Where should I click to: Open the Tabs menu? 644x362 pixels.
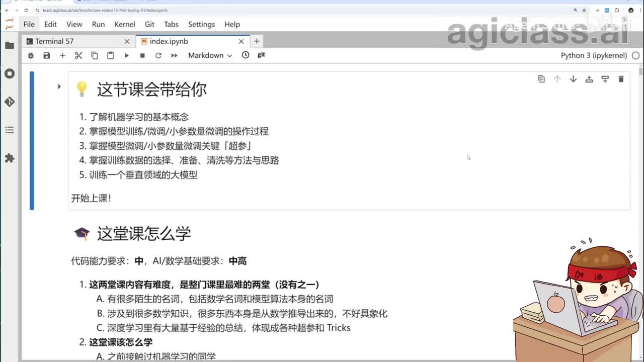click(171, 24)
